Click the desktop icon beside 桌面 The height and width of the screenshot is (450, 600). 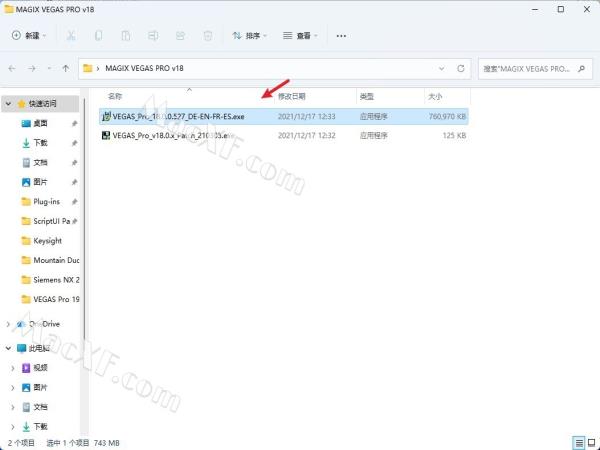tap(26, 123)
